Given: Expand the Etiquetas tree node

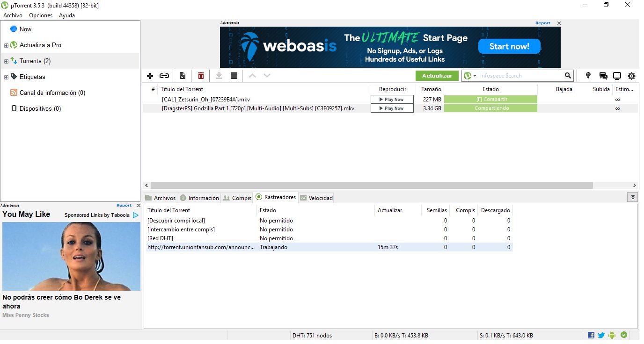Looking at the screenshot, I should [6, 77].
